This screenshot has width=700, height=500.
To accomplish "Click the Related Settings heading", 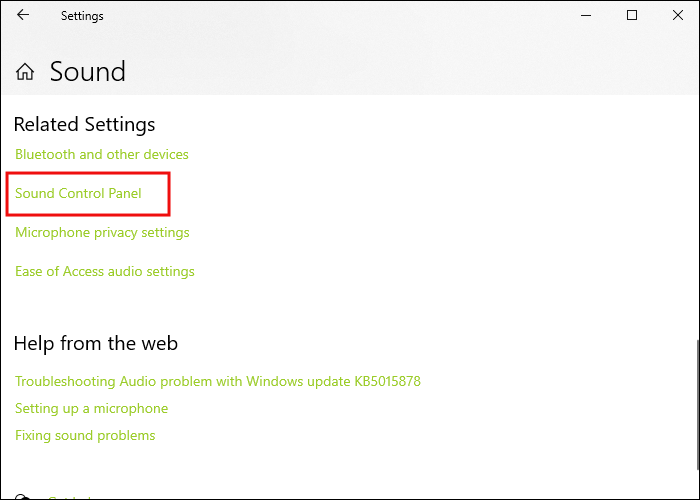I will (85, 125).
